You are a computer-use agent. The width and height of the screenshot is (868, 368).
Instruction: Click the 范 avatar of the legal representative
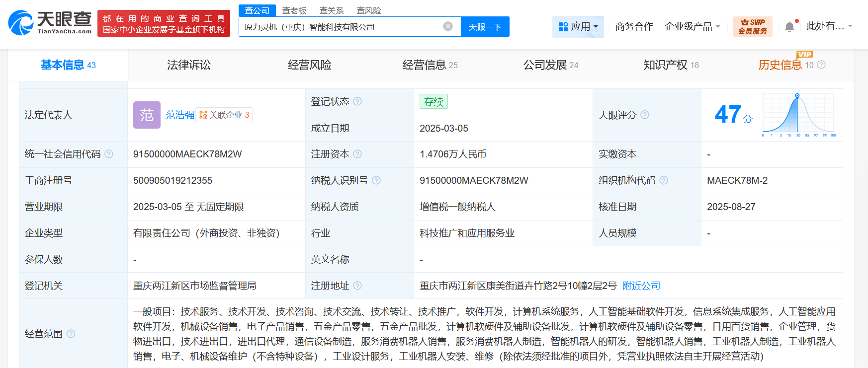(x=147, y=115)
